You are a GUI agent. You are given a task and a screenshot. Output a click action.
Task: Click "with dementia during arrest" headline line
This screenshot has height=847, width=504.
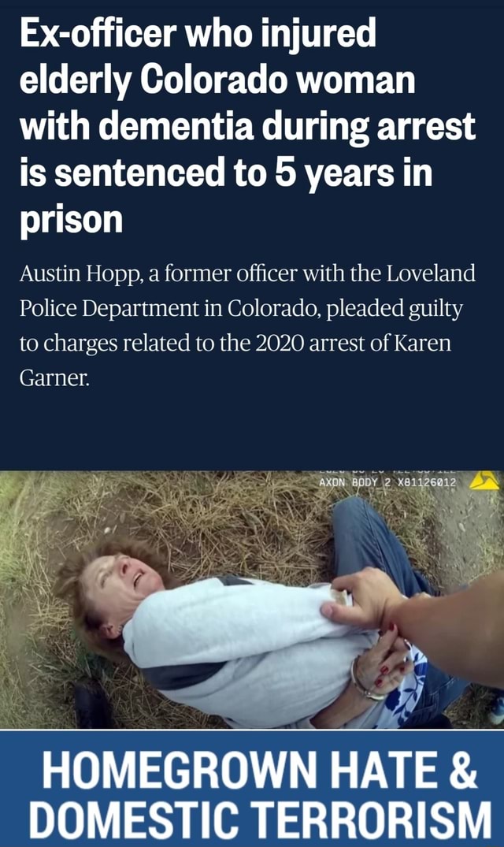[248, 126]
